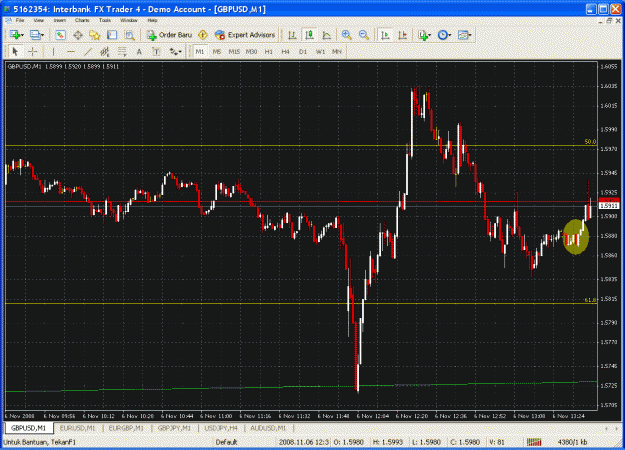Set timeframe to M5
This screenshot has height=450, width=625.
pos(217,51)
